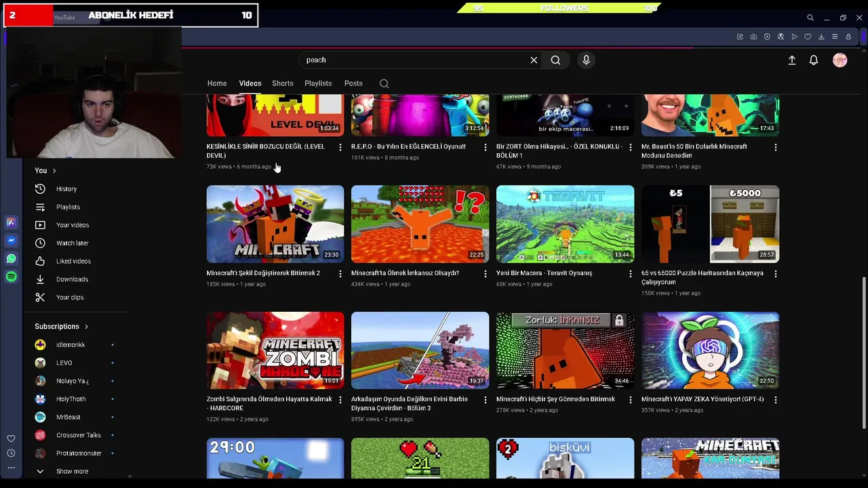The height and width of the screenshot is (488, 868).
Task: Open 'Arkadaşım Oyunda Değilken Evini Barbie' video title
Action: click(x=410, y=404)
